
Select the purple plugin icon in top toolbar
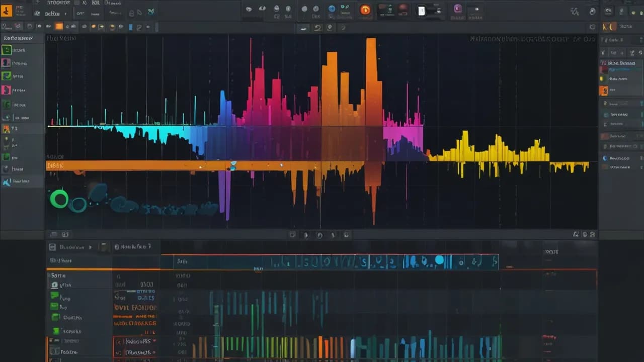457,9
